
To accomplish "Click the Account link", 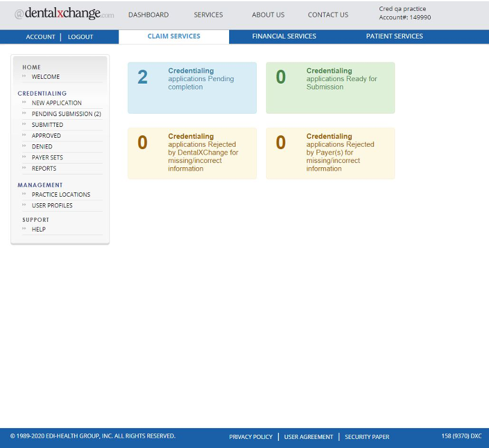I will coord(40,37).
